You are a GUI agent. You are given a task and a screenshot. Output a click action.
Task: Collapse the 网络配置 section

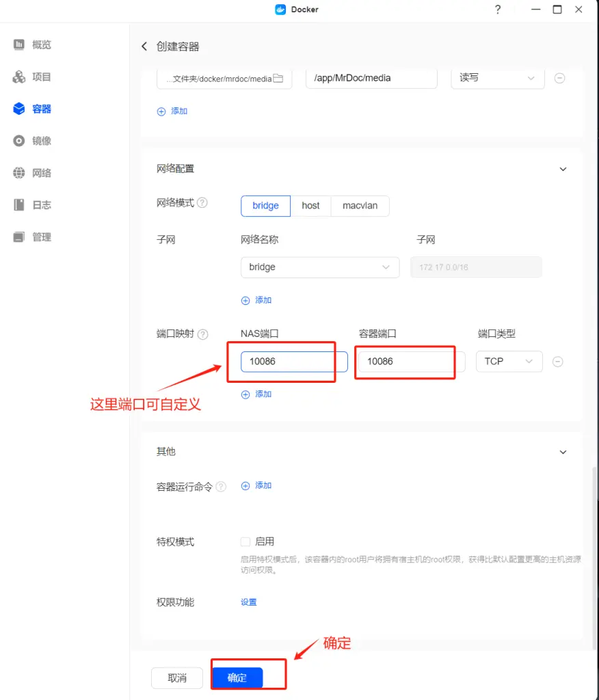point(563,170)
